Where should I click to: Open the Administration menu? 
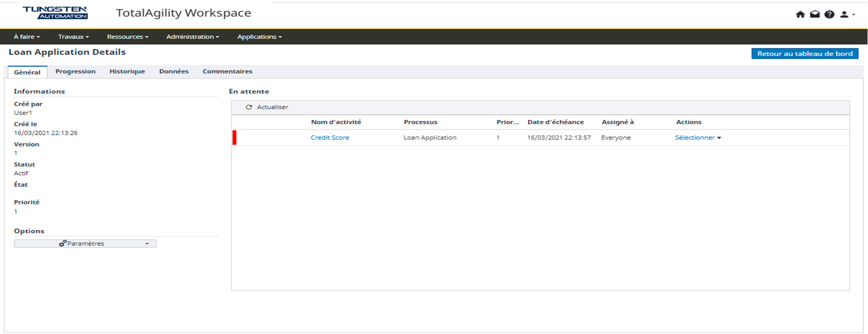point(193,37)
